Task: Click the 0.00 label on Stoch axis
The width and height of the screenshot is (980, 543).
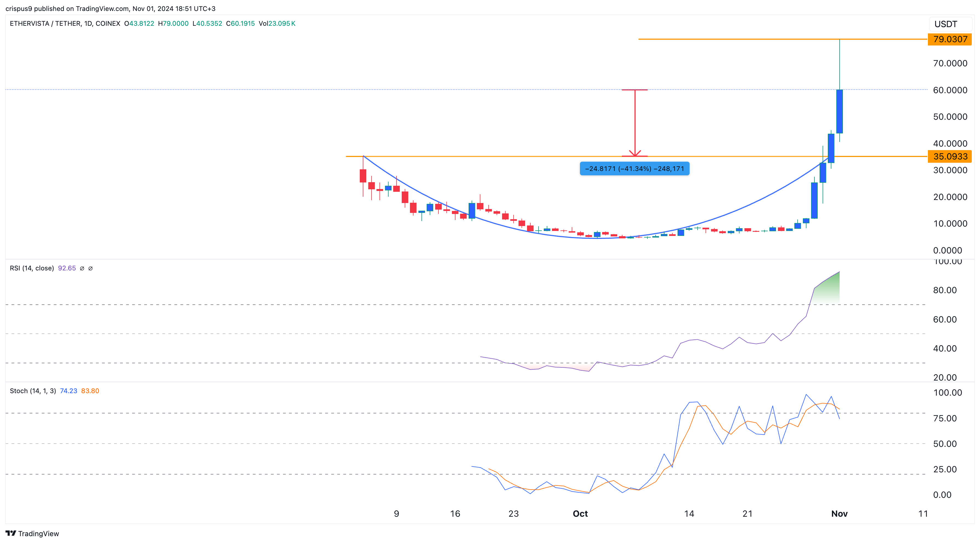Action: tap(942, 495)
